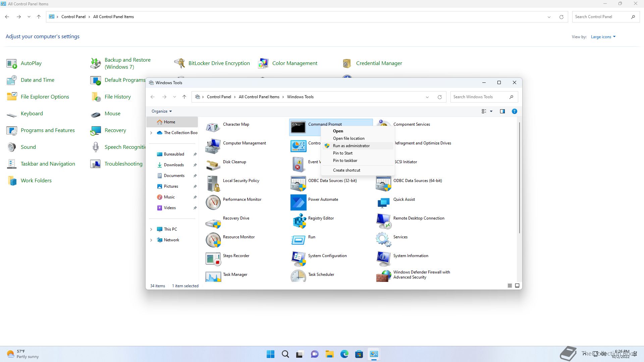Open the Task Manager icon
Screen dimensions: 644x362
click(213, 276)
